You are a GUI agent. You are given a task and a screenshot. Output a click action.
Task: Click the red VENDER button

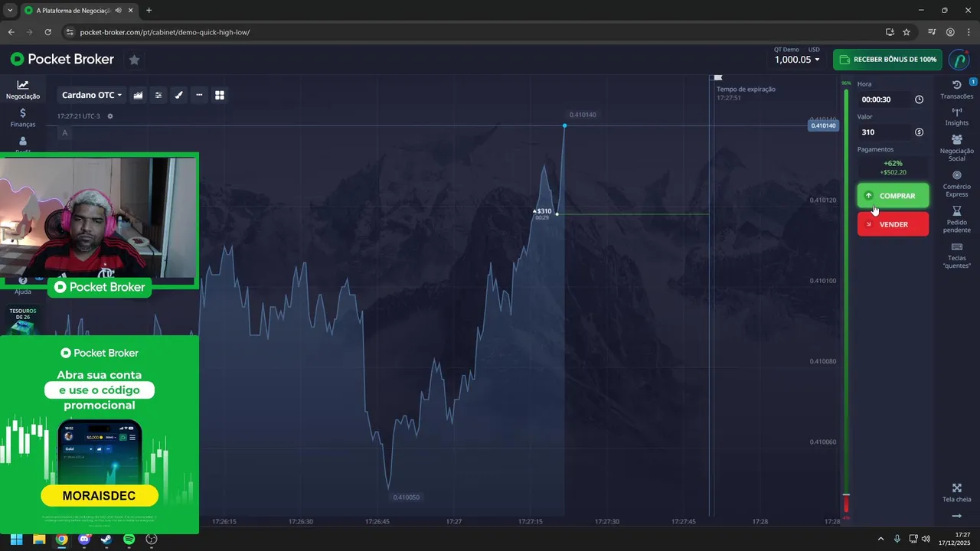pos(893,224)
